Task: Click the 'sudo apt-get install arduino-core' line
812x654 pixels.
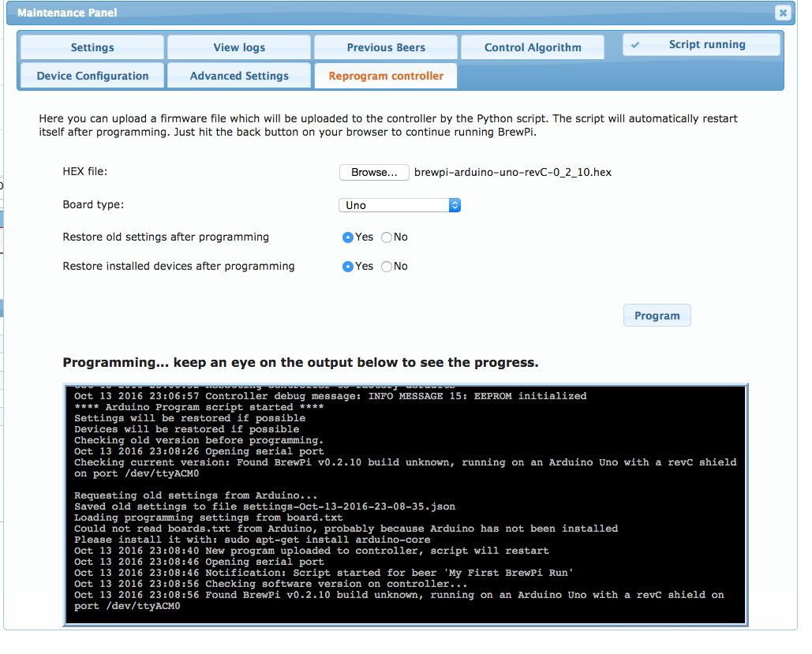Action: pyautogui.click(x=253, y=540)
